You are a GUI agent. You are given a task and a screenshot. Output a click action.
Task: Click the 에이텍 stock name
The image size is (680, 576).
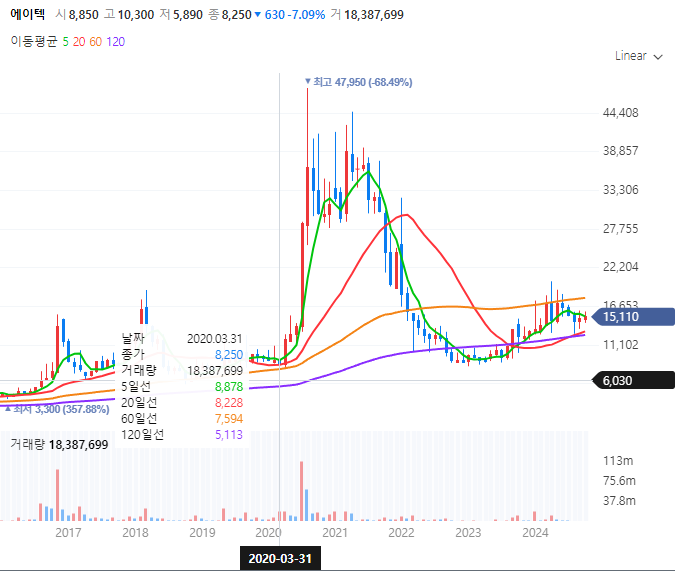(x=27, y=14)
